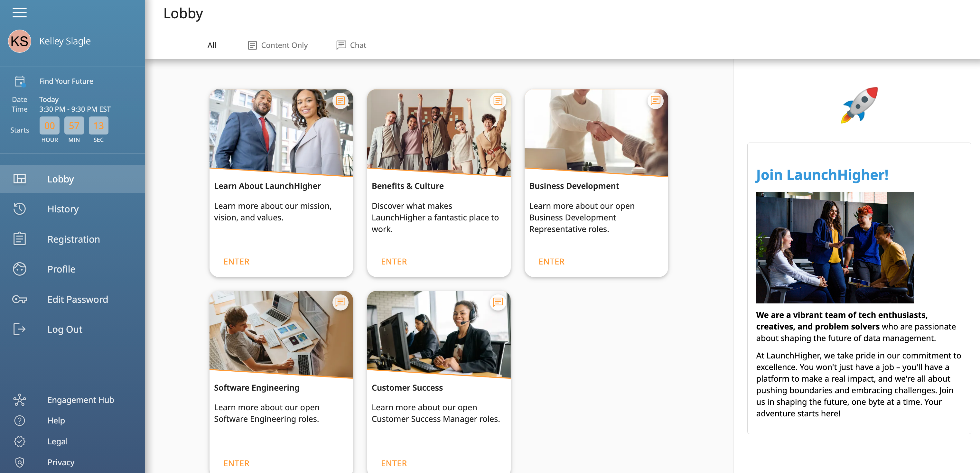
Task: Click the content badge on Benefits & Culture card
Action: 498,101
